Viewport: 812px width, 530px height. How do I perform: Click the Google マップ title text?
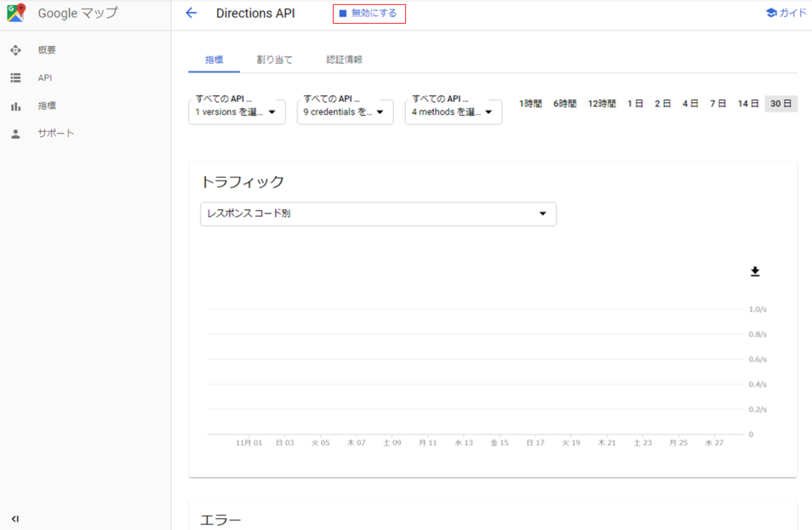[x=79, y=13]
